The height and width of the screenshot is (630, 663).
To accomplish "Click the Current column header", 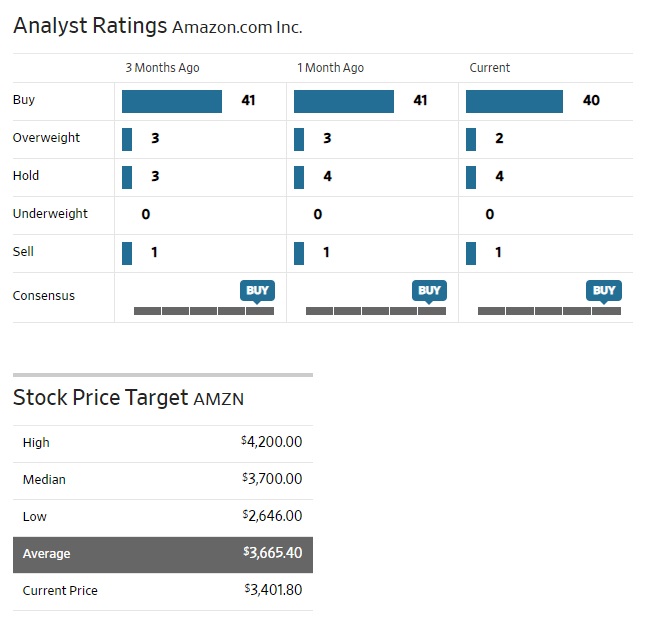I will click(489, 68).
